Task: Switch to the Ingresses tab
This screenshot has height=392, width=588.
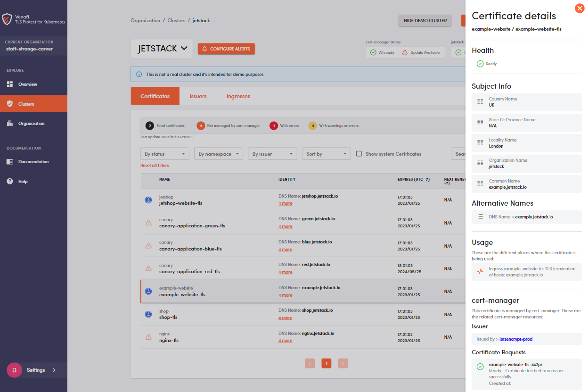Action: tap(238, 96)
